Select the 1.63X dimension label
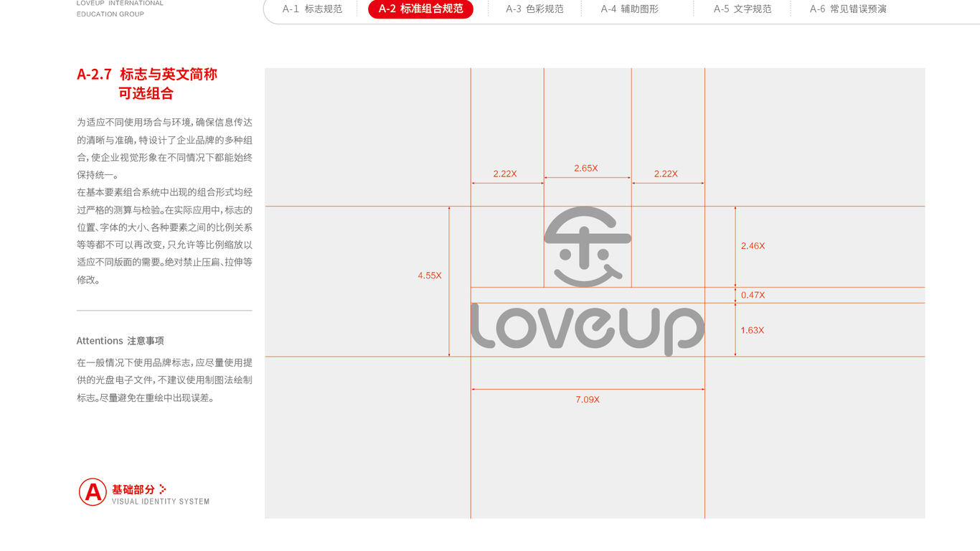Viewport: 980px width, 551px height. (x=753, y=331)
